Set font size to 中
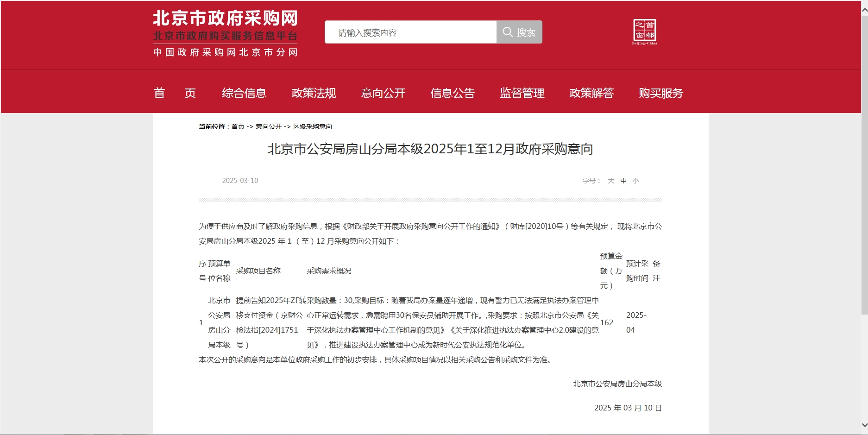The height and width of the screenshot is (435, 868). (x=623, y=181)
